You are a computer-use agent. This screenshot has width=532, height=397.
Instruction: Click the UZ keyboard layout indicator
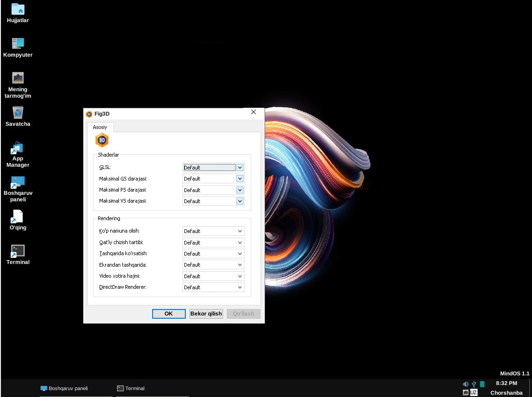(x=473, y=392)
